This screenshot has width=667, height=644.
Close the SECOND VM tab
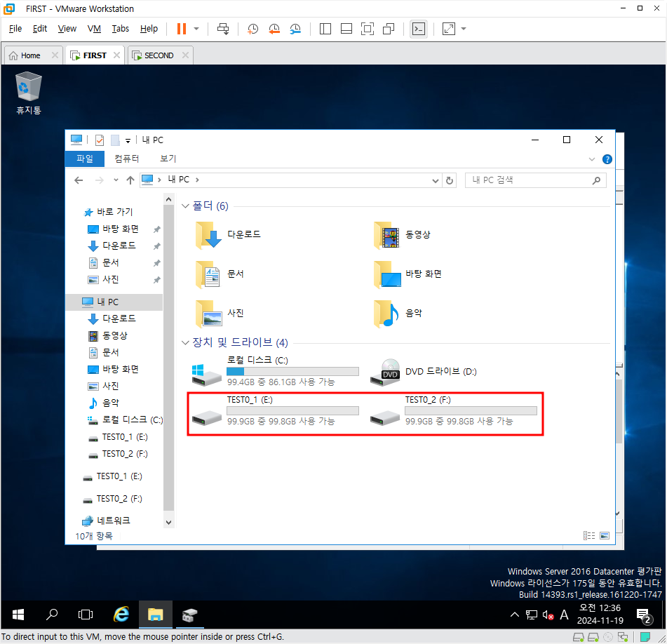click(185, 55)
